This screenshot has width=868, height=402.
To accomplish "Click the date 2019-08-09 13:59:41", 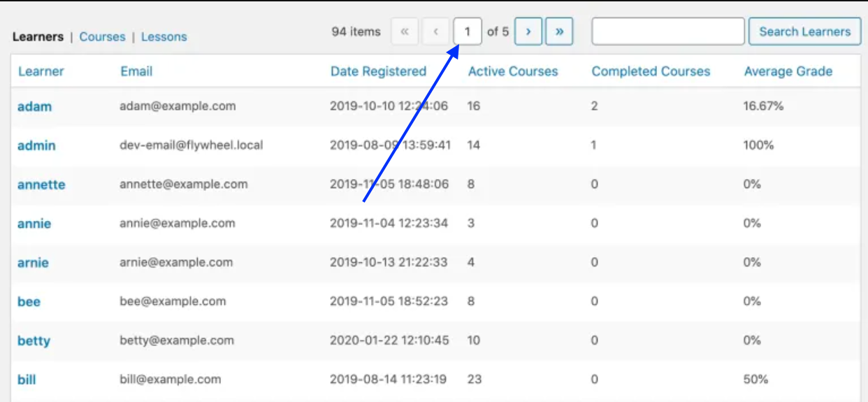I will (390, 145).
